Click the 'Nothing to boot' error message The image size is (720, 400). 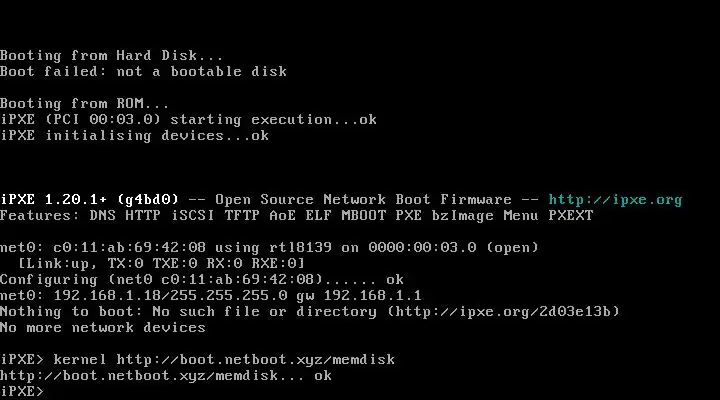pyautogui.click(x=309, y=312)
